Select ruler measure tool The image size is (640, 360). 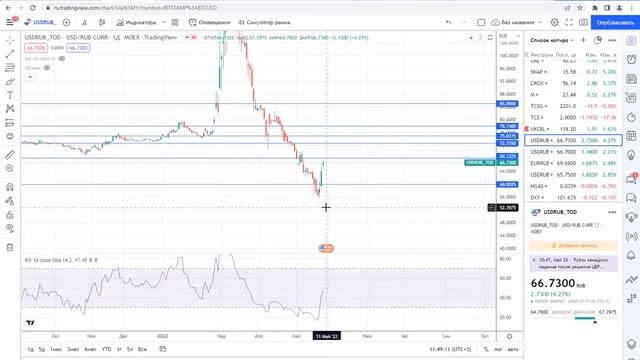click(x=10, y=154)
